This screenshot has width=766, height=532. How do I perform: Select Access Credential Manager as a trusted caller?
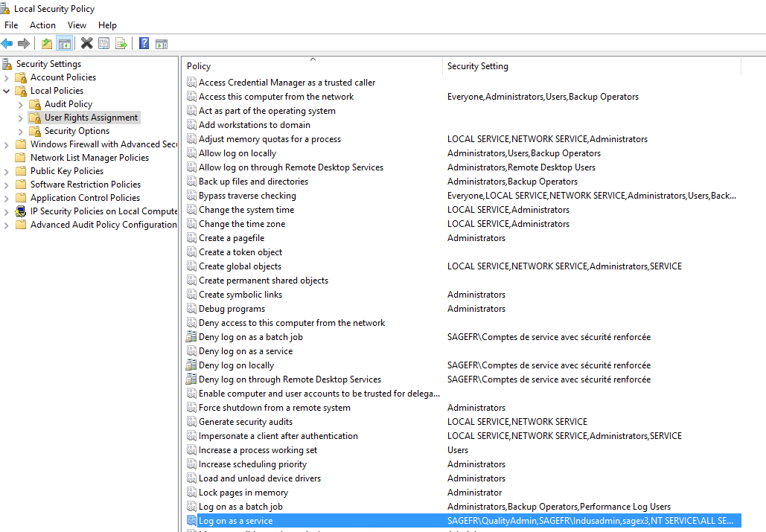click(x=287, y=83)
